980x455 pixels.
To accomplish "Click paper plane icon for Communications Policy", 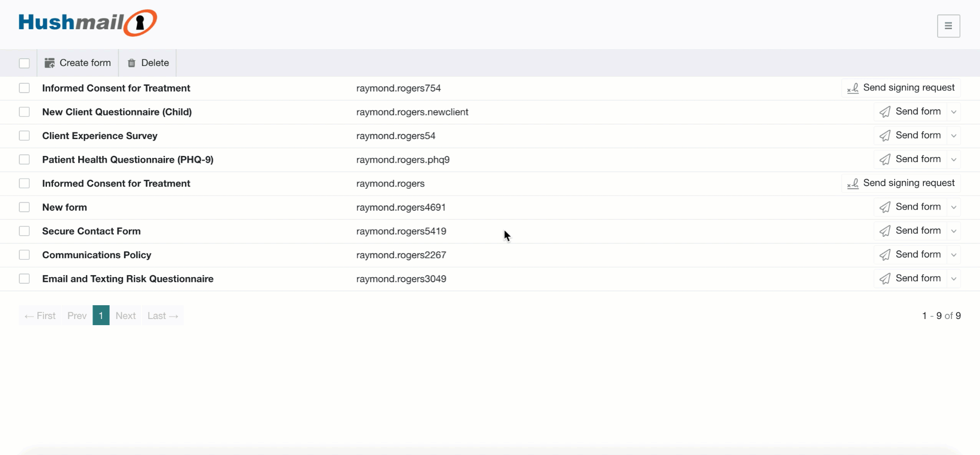I will [x=885, y=255].
